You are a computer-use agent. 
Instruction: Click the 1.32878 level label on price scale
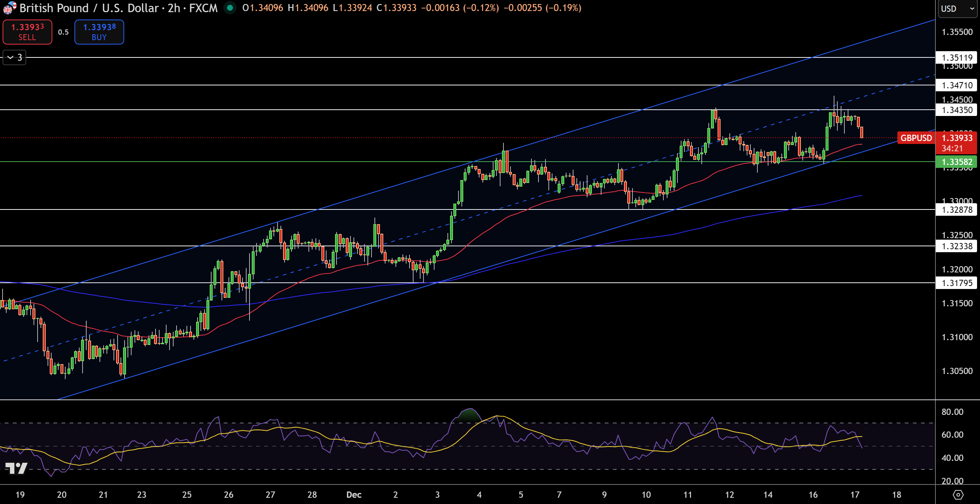point(956,210)
